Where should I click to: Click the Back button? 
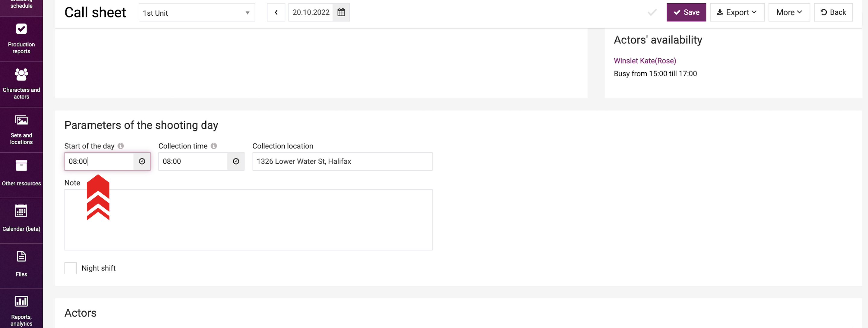[833, 12]
